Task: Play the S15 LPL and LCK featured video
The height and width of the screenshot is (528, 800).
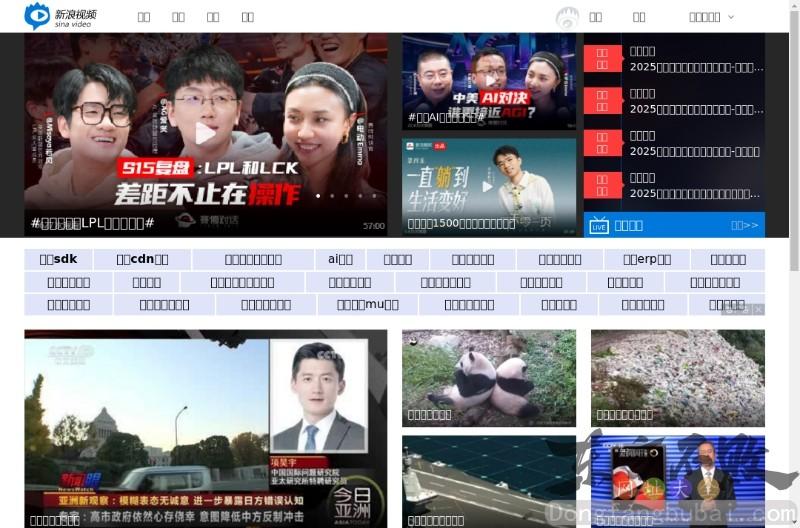Action: (x=206, y=134)
